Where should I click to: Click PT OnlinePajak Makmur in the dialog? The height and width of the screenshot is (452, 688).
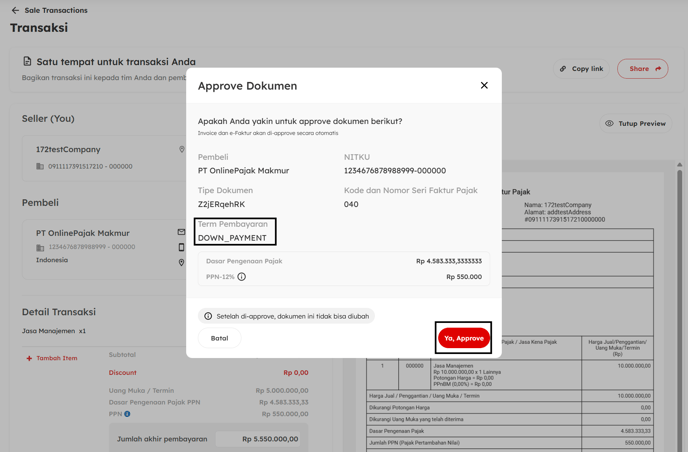244,171
